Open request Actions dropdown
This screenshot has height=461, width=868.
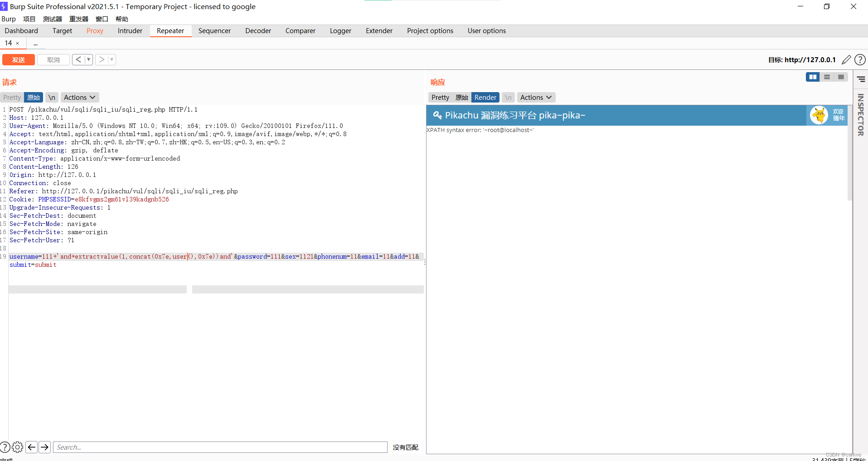(80, 98)
